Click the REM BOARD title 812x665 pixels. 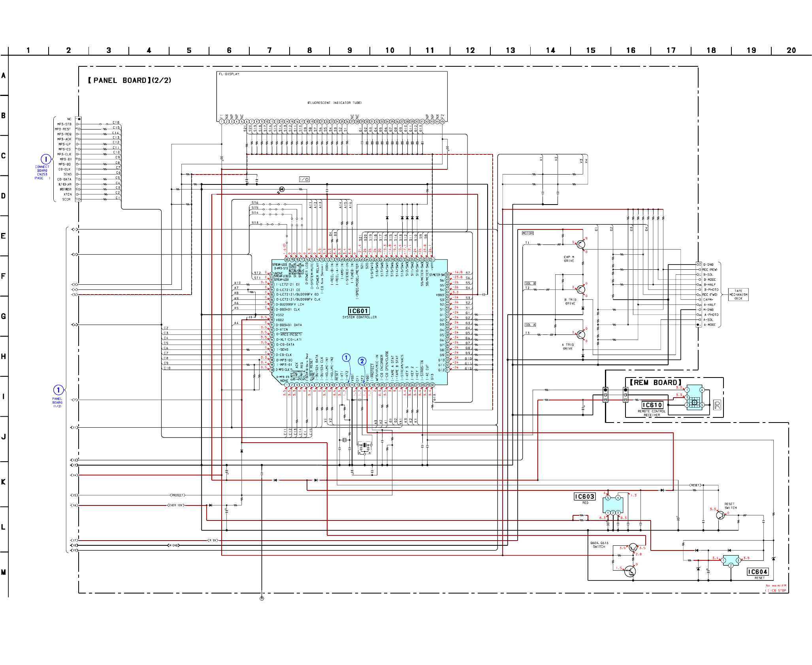click(x=656, y=383)
